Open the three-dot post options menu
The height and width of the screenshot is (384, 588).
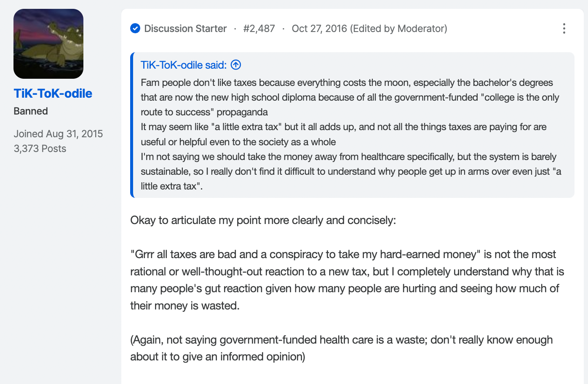564,29
